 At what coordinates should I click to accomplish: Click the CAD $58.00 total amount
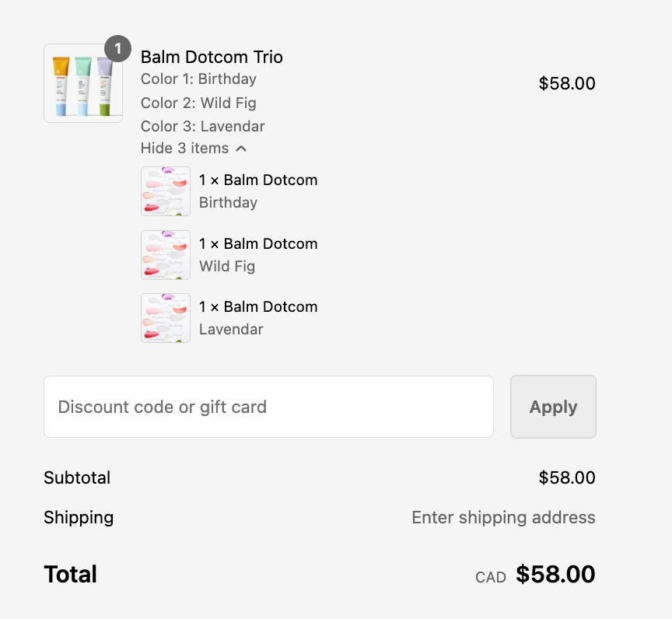coord(535,574)
